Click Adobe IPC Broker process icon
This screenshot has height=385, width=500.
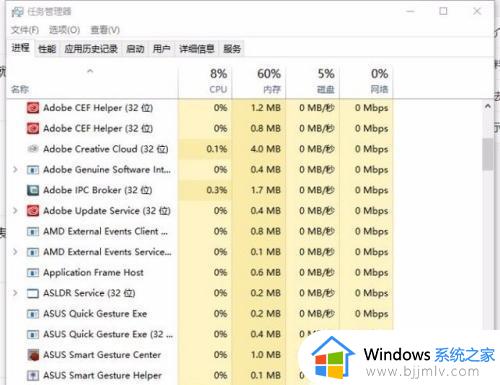(33, 190)
